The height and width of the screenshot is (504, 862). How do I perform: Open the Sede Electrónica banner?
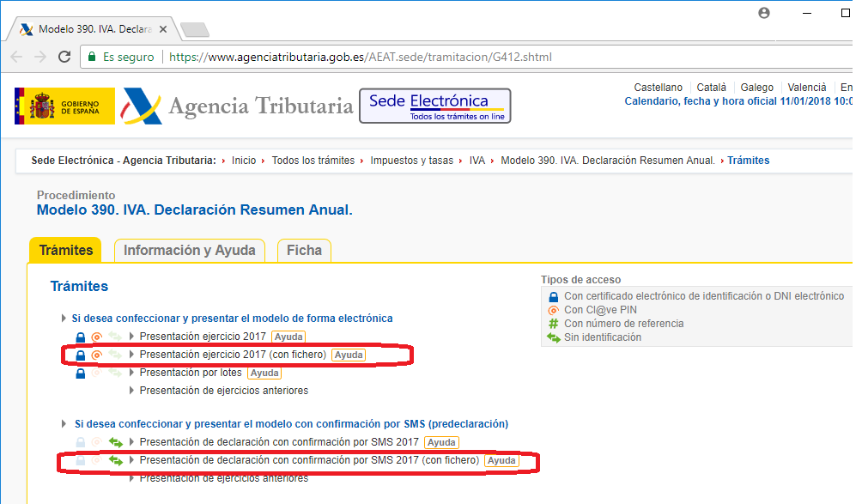pyautogui.click(x=434, y=106)
